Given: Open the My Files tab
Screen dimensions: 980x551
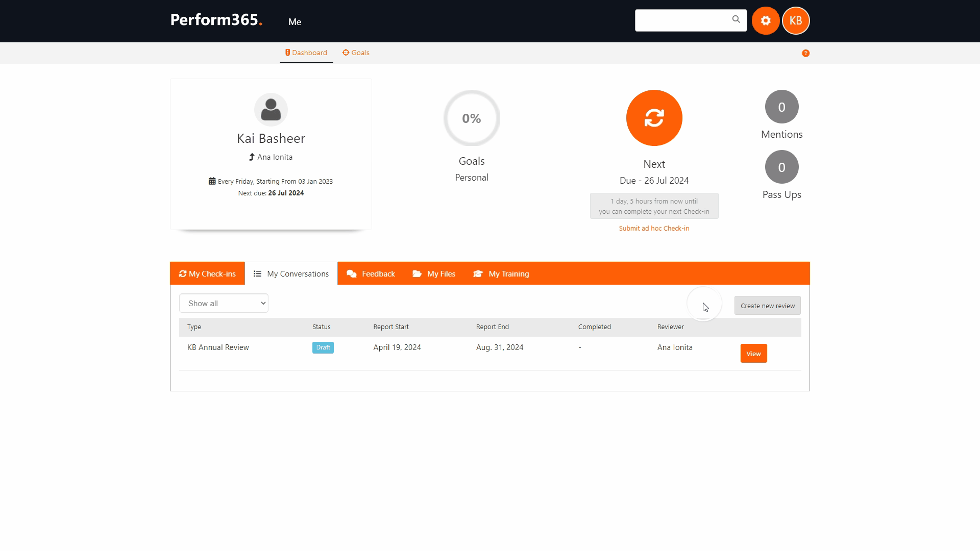Looking at the screenshot, I should [434, 274].
